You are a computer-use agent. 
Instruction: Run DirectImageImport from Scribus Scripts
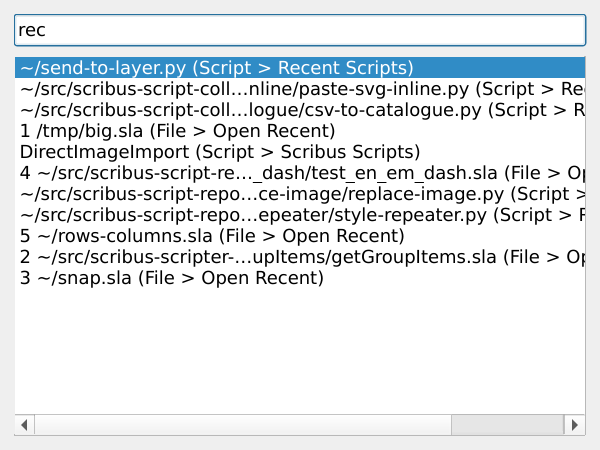coord(220,152)
